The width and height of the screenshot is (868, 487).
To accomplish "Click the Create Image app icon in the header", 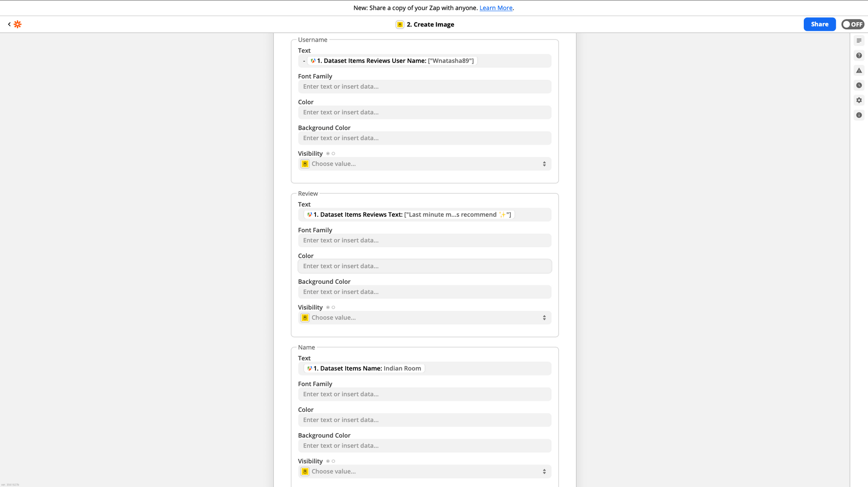I will pos(400,24).
